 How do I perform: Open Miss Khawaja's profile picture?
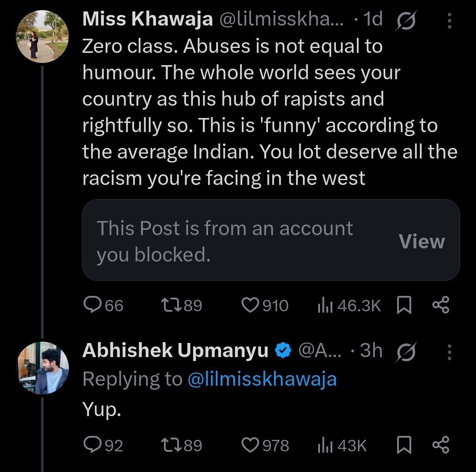tap(42, 36)
